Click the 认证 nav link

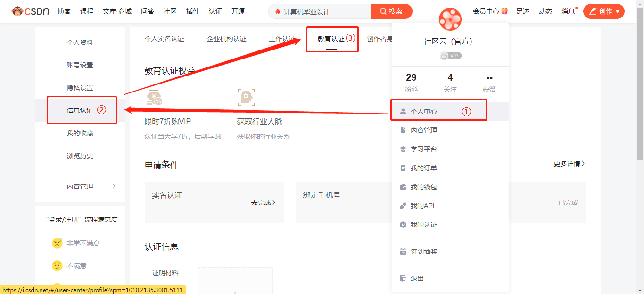pyautogui.click(x=215, y=11)
